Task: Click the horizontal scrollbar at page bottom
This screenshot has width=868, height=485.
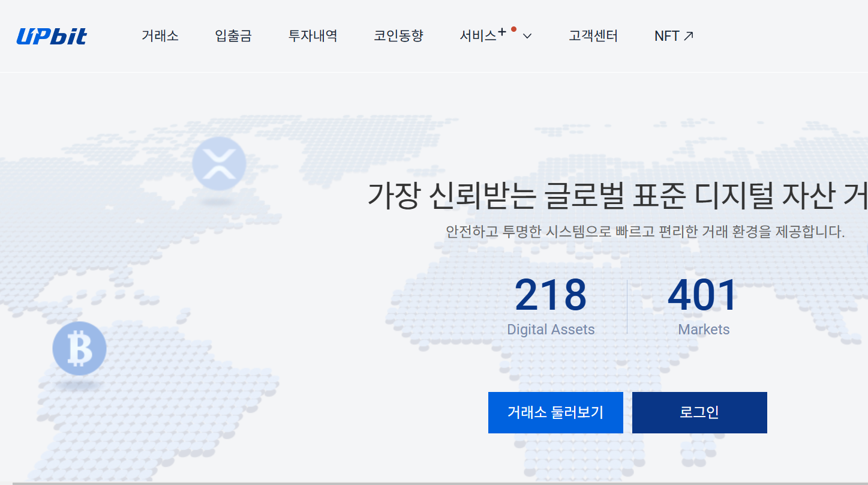Action: coord(440,483)
